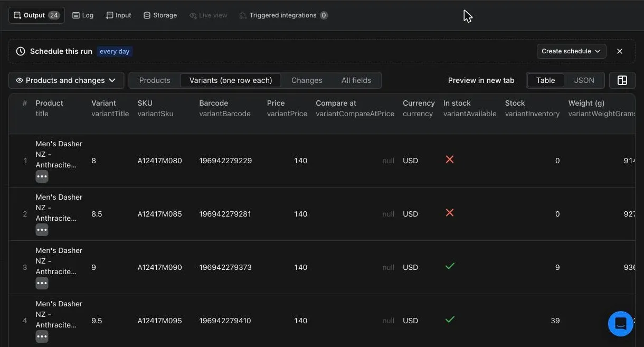Click the Men's Dasher NZ title in row 1

point(59,154)
